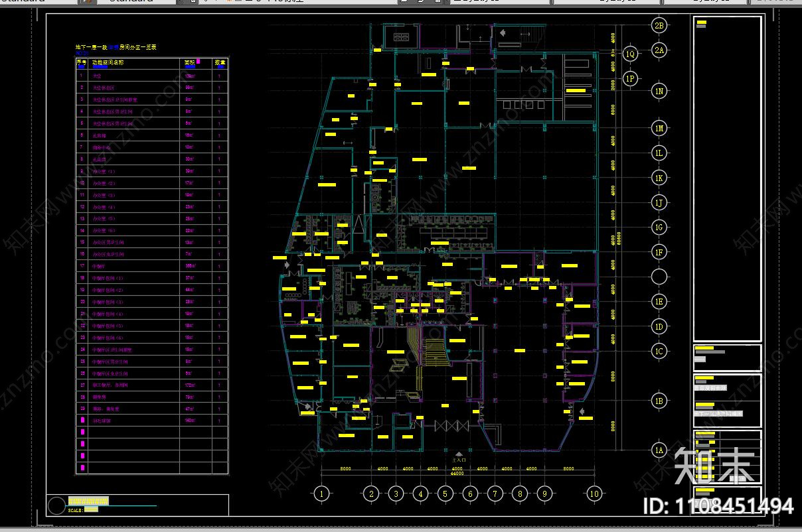Select table cell 办公室（6）

tap(104, 230)
